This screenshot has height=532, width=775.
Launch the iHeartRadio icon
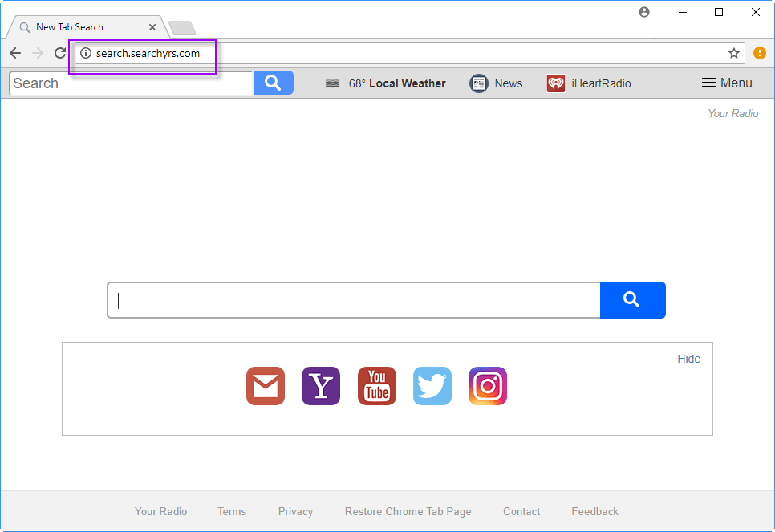(x=556, y=83)
